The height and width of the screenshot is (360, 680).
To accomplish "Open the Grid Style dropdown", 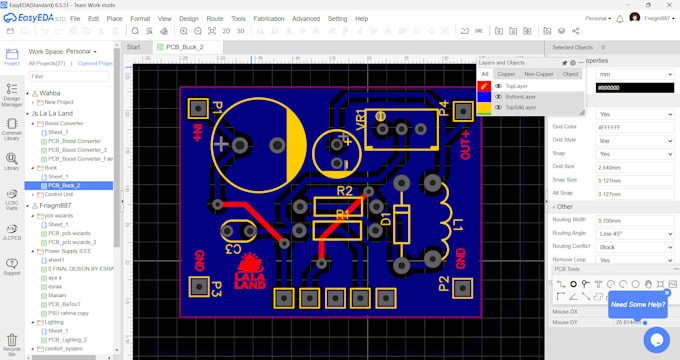I will point(635,141).
